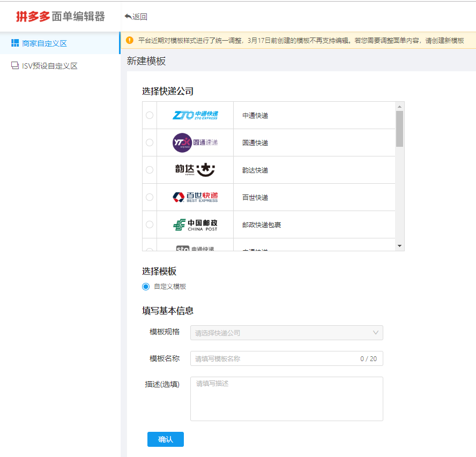Click the 拼多多面单编辑器 header logo
The height and width of the screenshot is (457, 476).
coord(61,17)
